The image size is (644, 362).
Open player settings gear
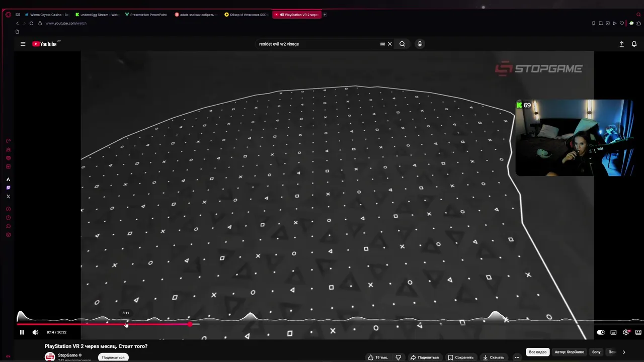click(x=626, y=332)
